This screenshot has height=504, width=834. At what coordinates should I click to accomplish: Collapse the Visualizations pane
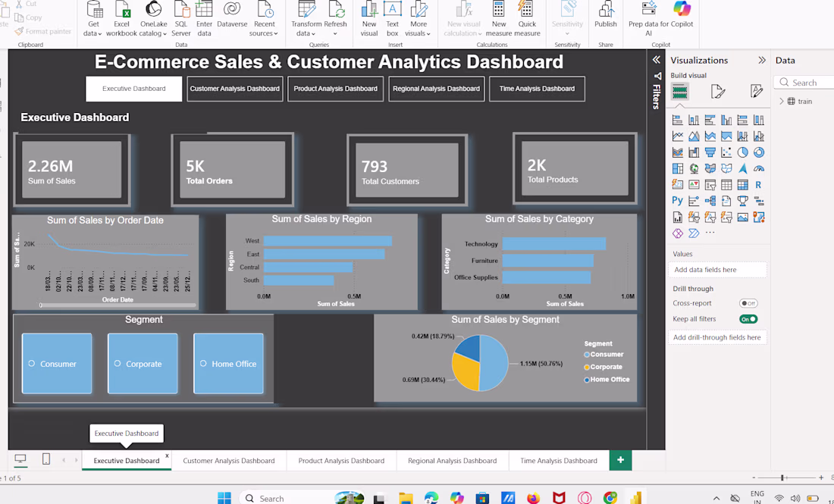click(x=762, y=60)
